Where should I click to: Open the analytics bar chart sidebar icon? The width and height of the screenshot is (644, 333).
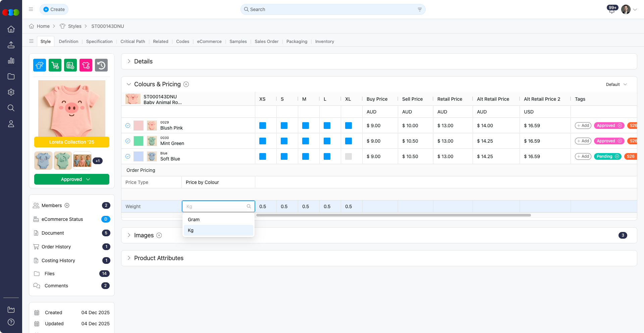[x=11, y=61]
